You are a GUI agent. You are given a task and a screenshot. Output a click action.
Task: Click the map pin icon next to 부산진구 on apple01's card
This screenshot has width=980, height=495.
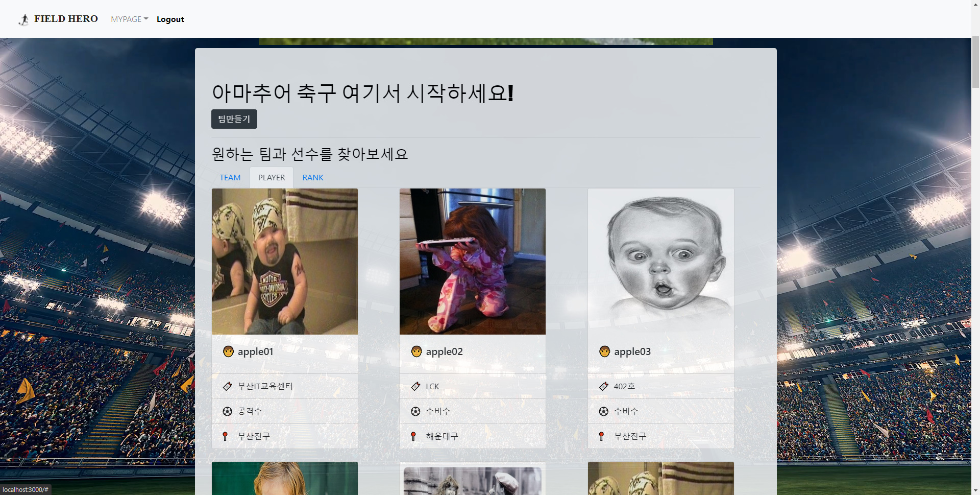(225, 436)
